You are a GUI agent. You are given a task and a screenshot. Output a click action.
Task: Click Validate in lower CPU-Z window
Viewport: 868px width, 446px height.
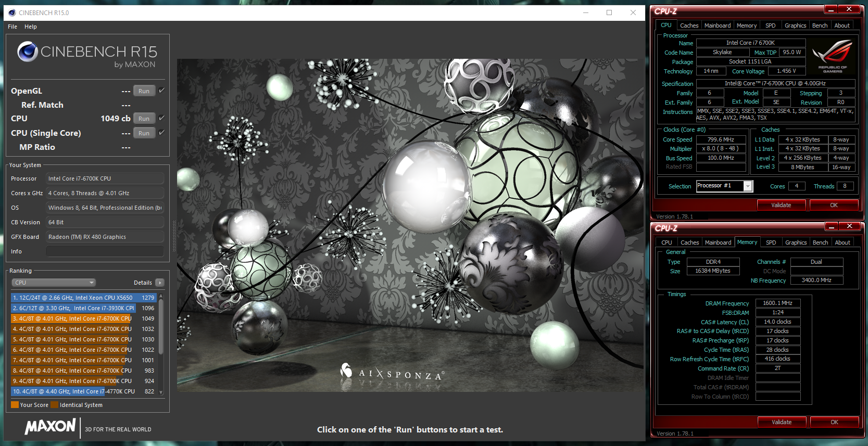tap(782, 422)
